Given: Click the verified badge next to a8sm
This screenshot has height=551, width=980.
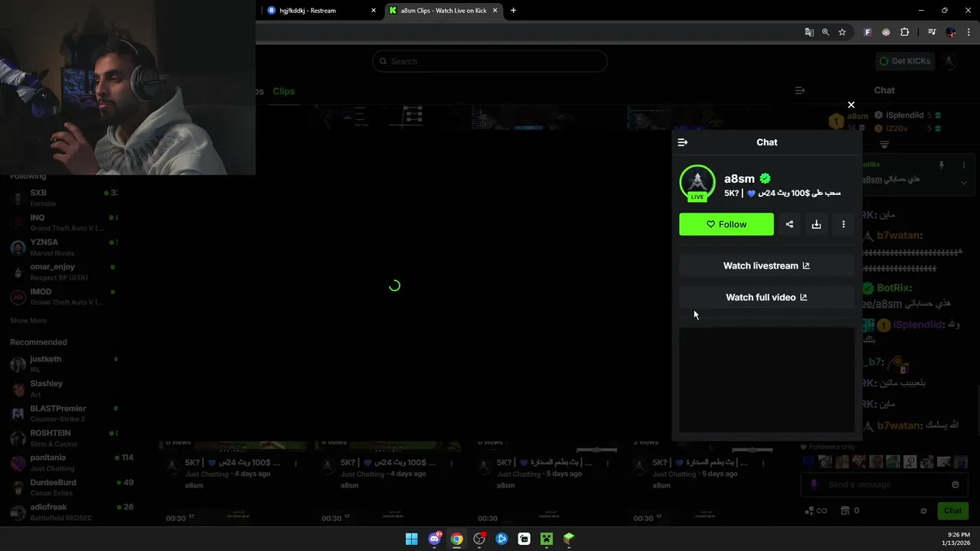Looking at the screenshot, I should pyautogui.click(x=765, y=178).
